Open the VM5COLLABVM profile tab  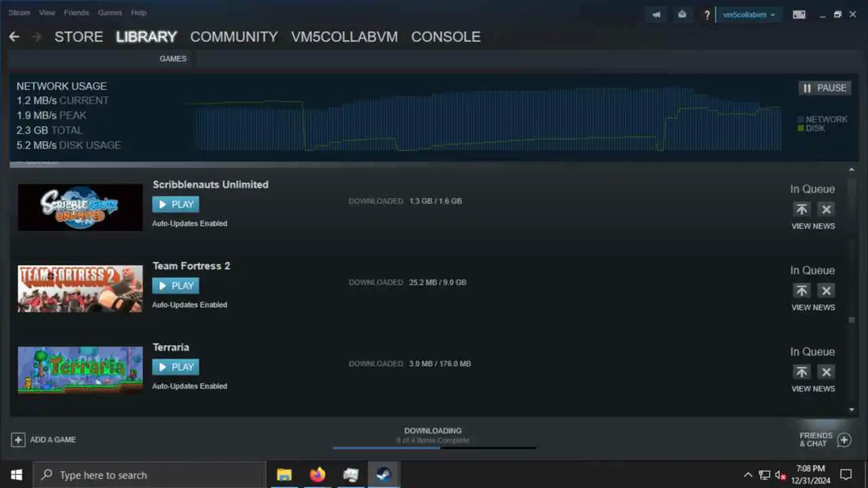pos(344,37)
